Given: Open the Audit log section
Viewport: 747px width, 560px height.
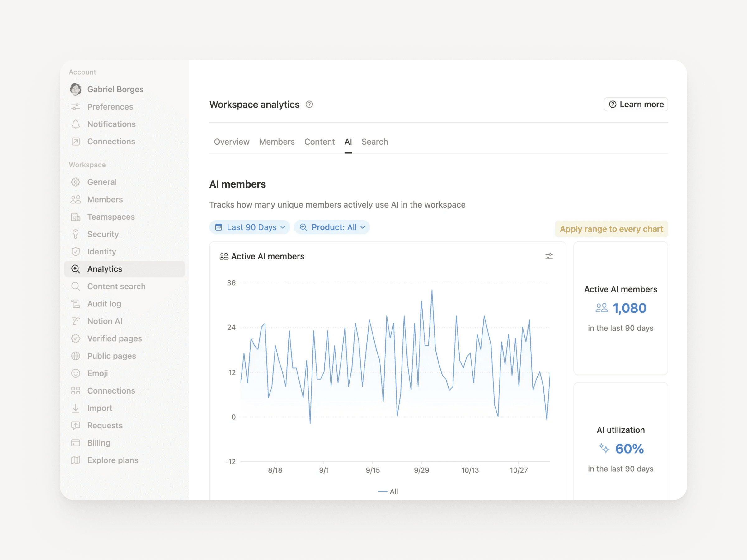Looking at the screenshot, I should coord(104,303).
